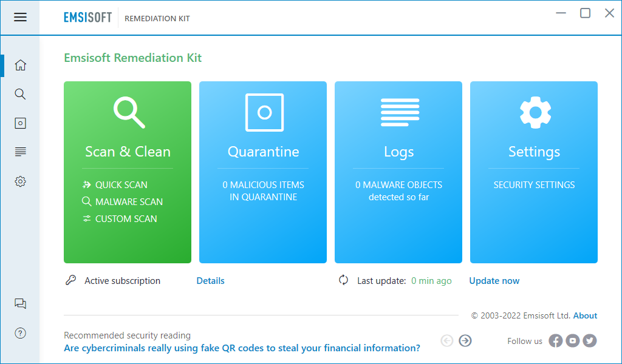
Task: Click '0 MALWARE OBJECTS detected so far'
Action: 398,191
